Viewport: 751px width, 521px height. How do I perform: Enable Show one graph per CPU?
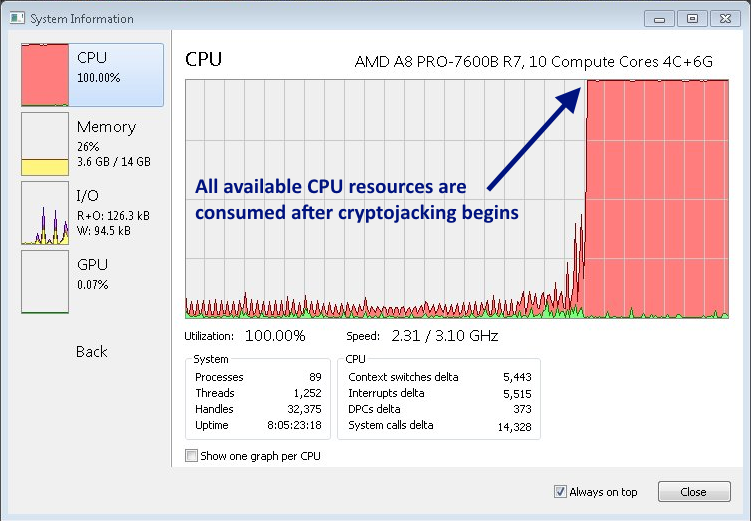[192, 456]
